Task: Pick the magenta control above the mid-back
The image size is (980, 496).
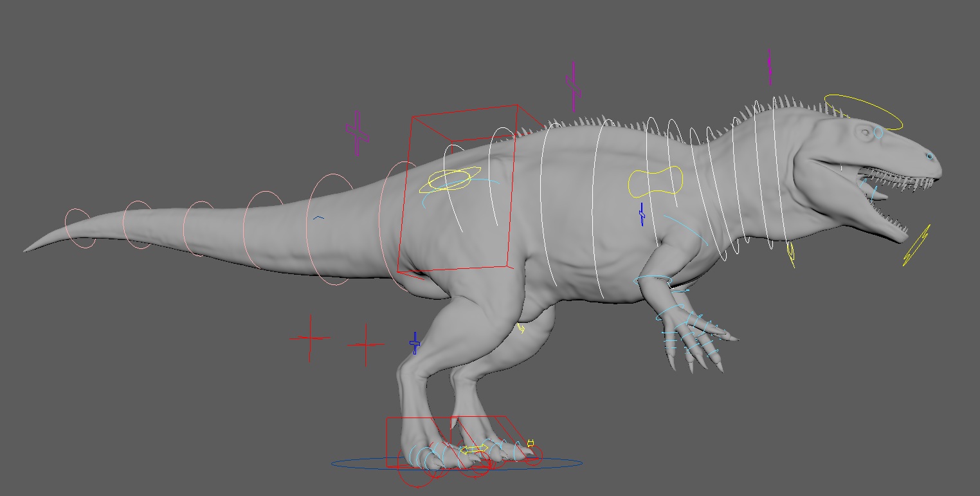Action: [573, 86]
